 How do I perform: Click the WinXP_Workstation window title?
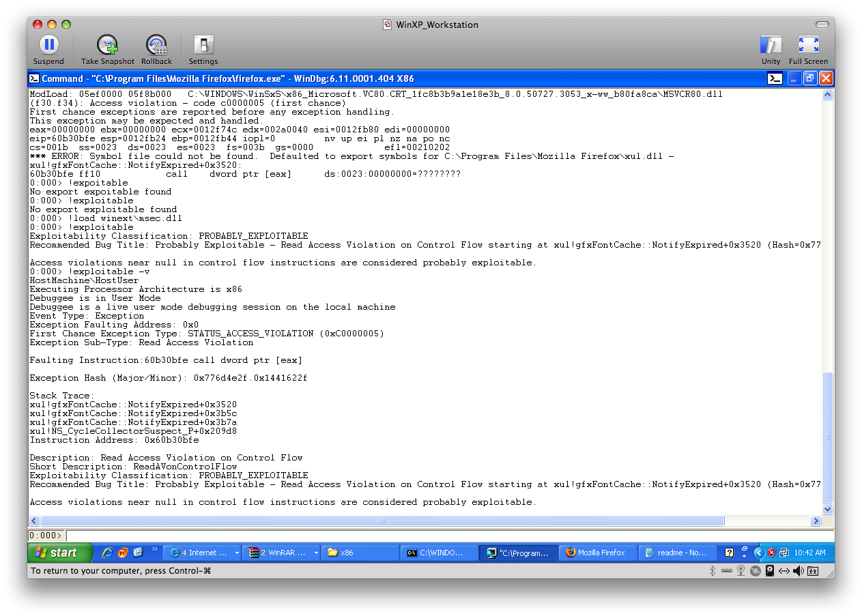point(437,25)
